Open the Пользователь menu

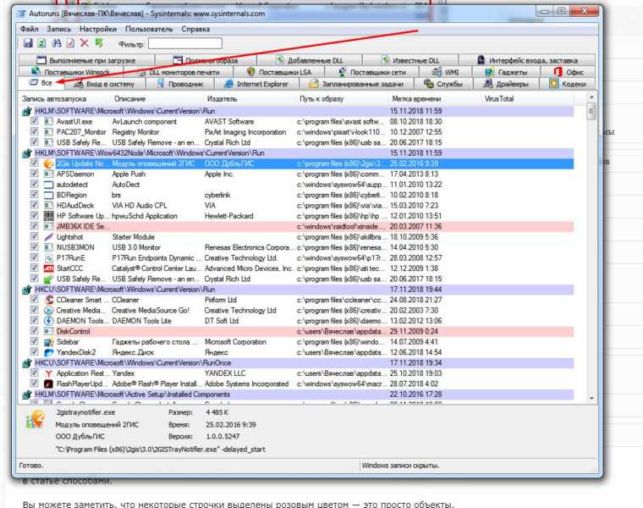(149, 29)
